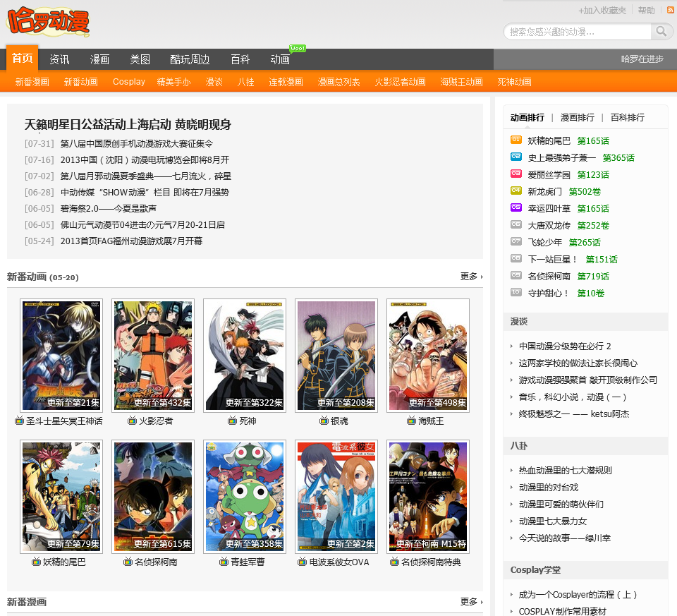Click the TV icon beside 青蛙军曹

coord(224,562)
